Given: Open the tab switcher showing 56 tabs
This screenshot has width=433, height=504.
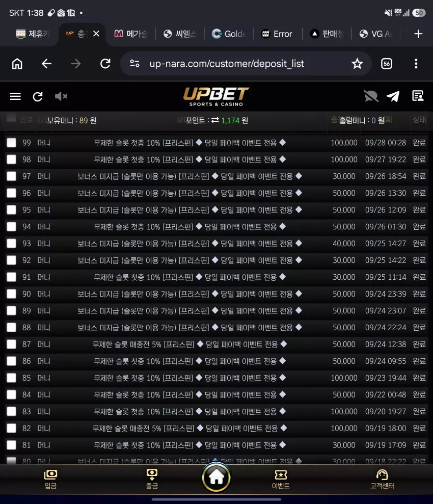Looking at the screenshot, I should 387,64.
